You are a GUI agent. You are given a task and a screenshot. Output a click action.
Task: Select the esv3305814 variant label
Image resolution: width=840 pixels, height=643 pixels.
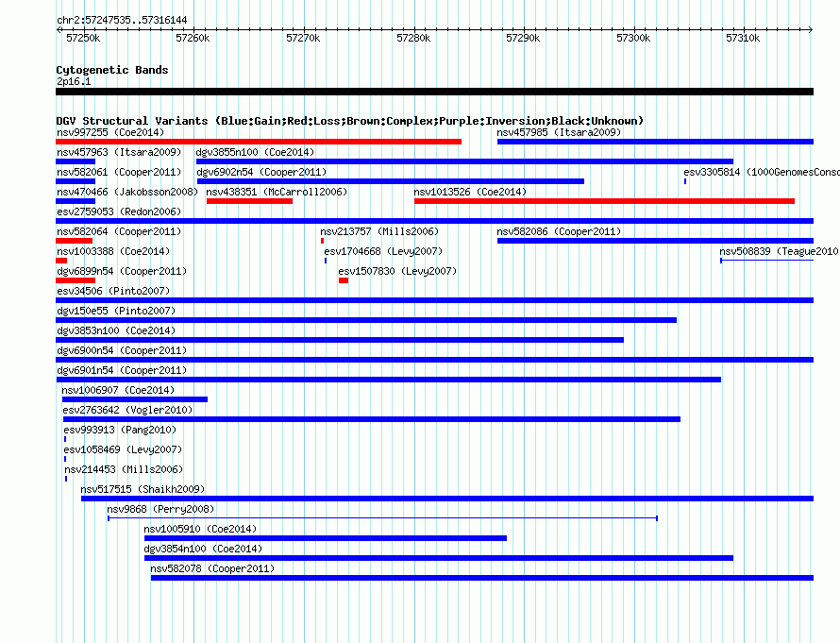[762, 172]
